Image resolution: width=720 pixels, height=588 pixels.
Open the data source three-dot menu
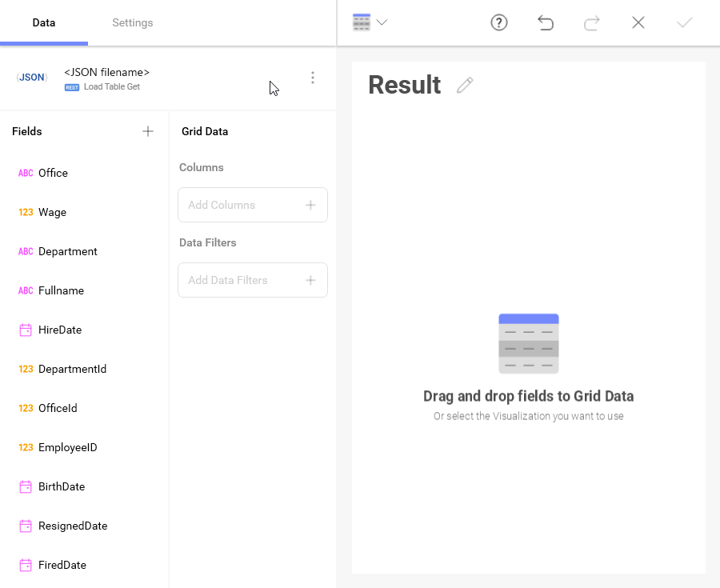coord(313,78)
